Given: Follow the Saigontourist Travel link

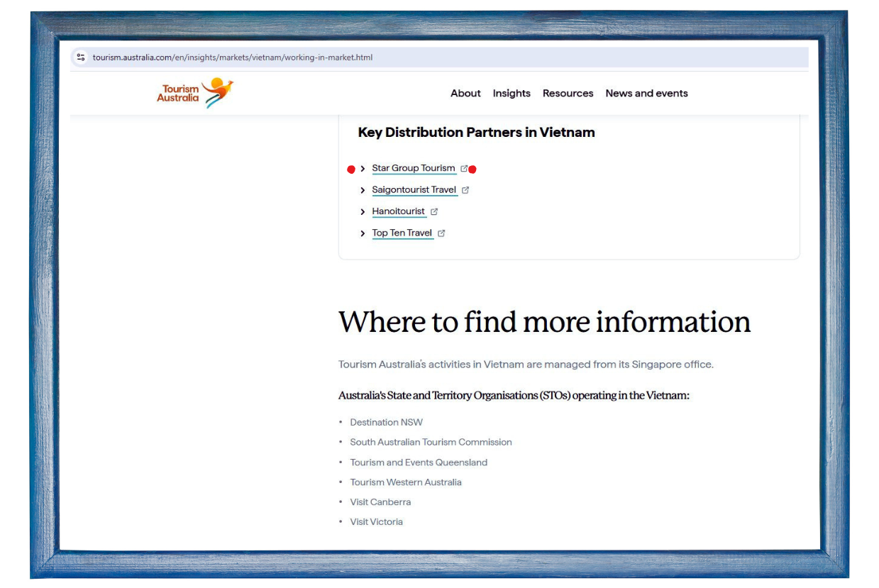Looking at the screenshot, I should coord(414,189).
